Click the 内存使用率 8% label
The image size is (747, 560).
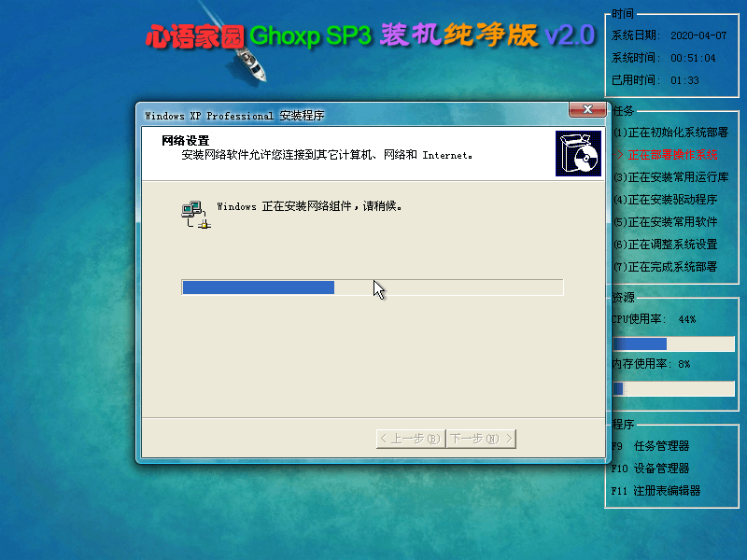pyautogui.click(x=651, y=364)
